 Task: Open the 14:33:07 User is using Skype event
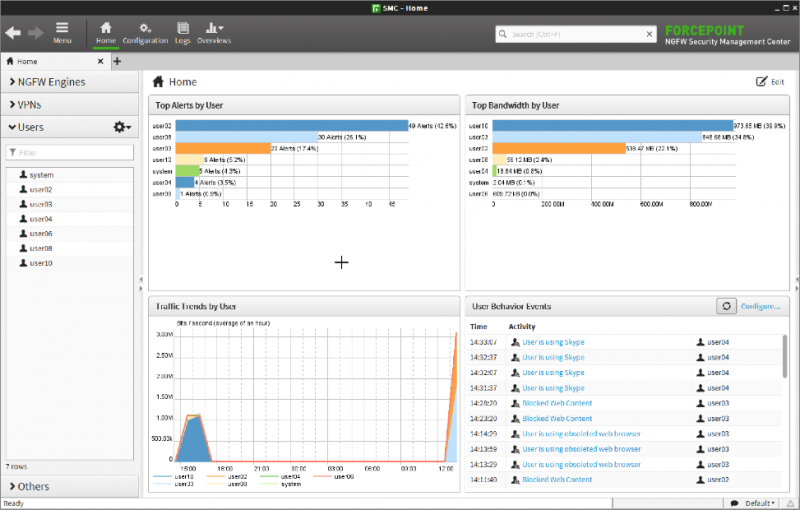[553, 342]
